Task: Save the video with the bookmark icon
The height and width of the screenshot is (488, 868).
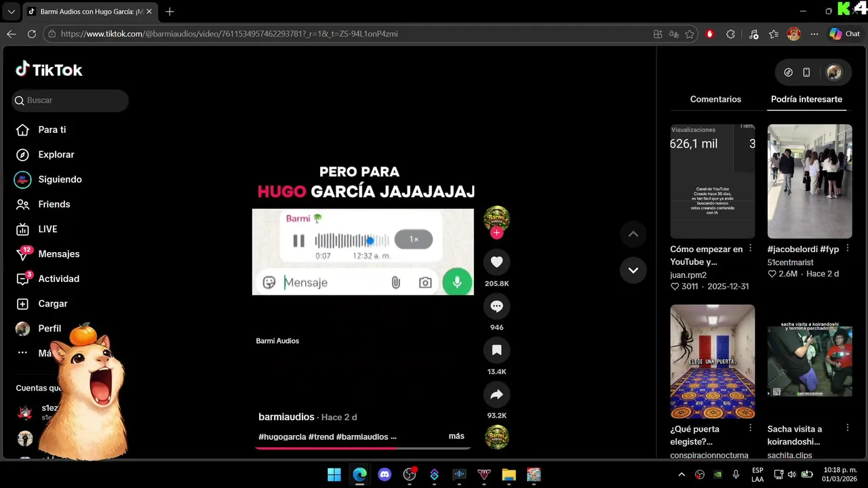Action: click(496, 350)
